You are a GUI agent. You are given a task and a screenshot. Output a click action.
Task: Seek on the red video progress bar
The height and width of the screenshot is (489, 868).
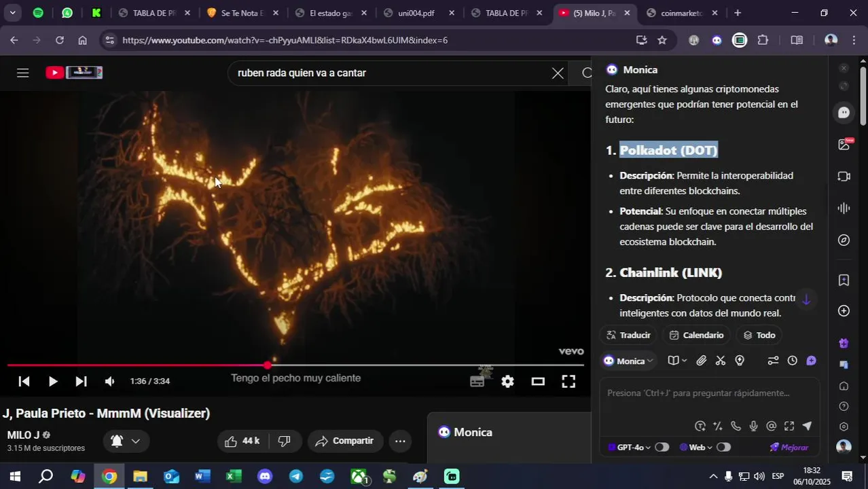coord(295,365)
